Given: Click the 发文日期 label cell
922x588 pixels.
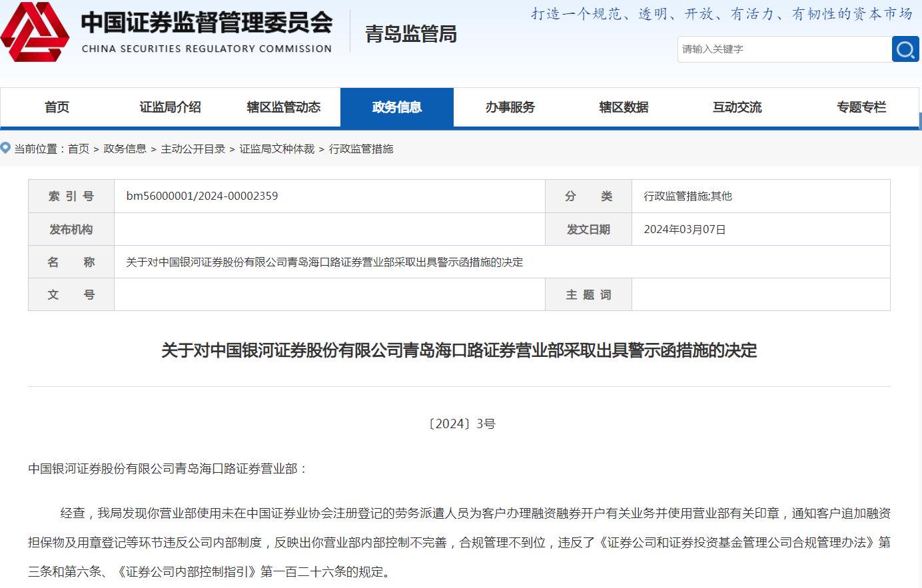Looking at the screenshot, I should point(588,229).
